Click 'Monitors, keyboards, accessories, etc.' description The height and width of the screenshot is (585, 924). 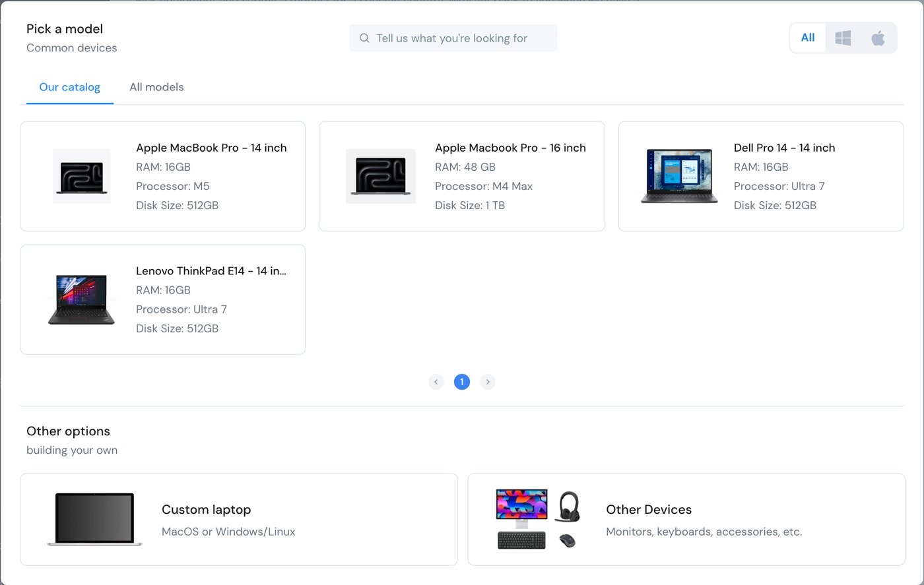(704, 532)
